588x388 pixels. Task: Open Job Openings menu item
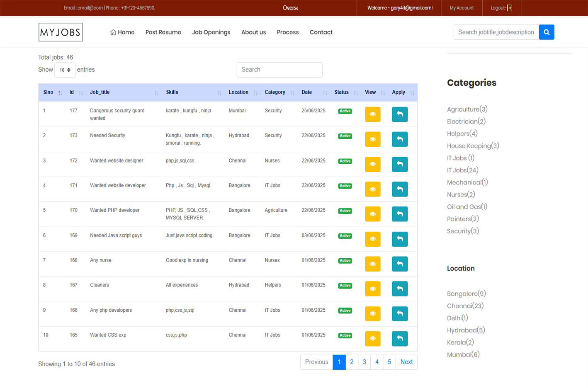tap(211, 32)
